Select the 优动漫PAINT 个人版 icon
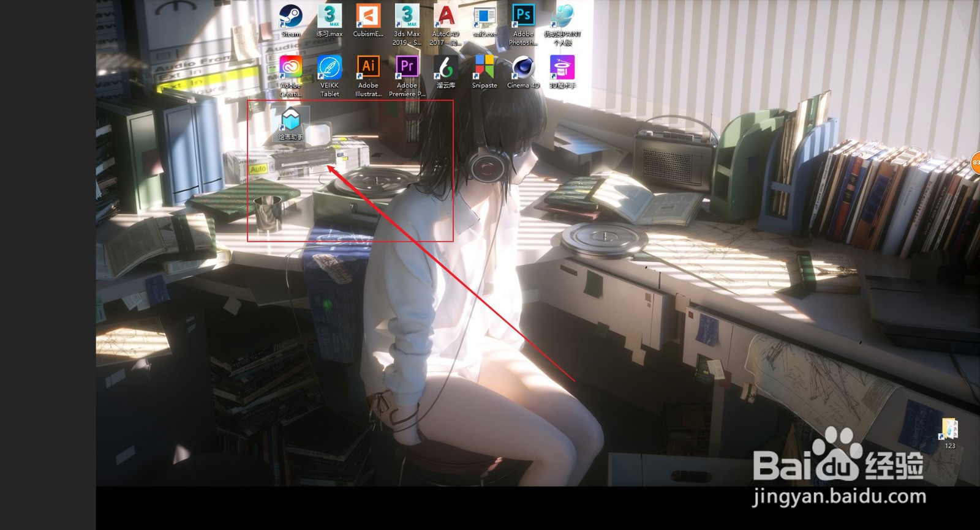Viewport: 980px width, 530px height. coord(562,24)
